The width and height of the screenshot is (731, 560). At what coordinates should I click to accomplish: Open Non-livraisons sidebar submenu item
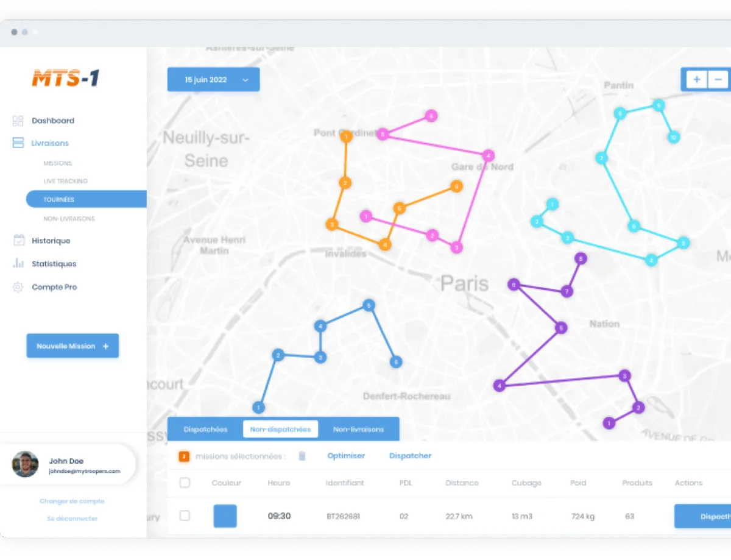point(69,218)
